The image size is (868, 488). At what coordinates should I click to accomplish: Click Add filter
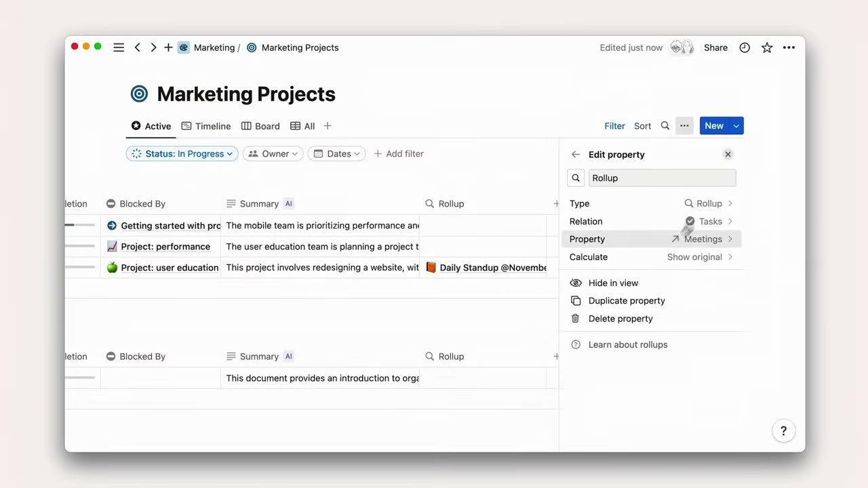click(x=399, y=154)
